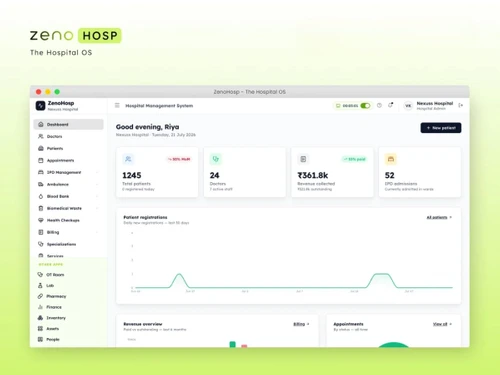This screenshot has width=500, height=375.
Task: Click the refresh notification icon in header
Action: 390,105
